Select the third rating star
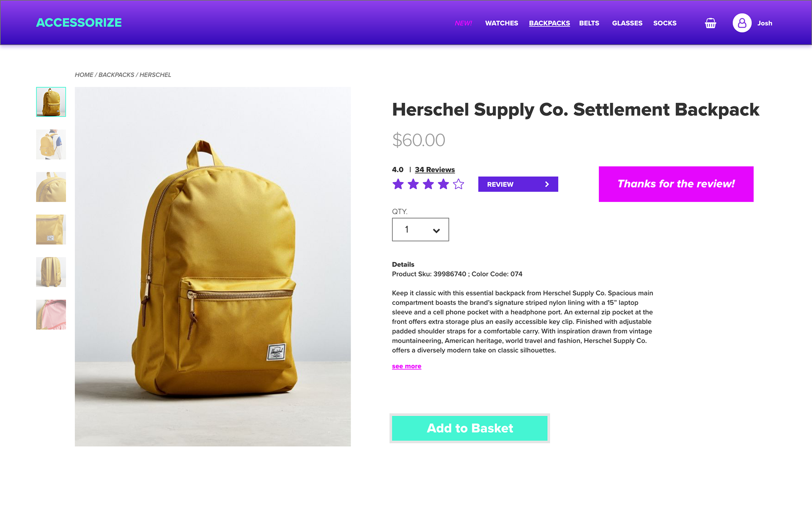The width and height of the screenshot is (812, 508). 428,184
